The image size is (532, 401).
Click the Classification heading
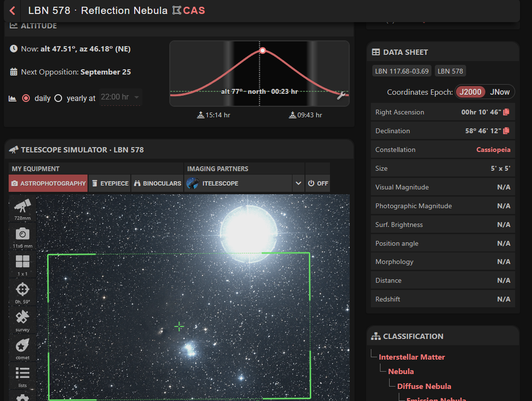(413, 336)
